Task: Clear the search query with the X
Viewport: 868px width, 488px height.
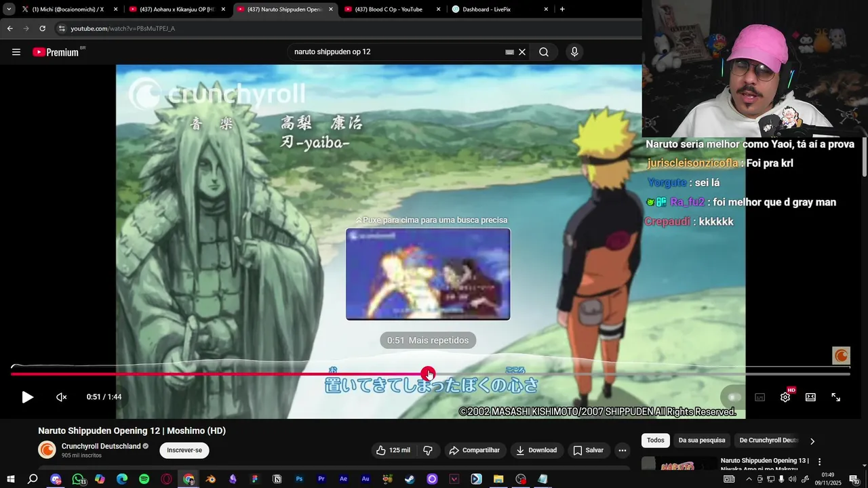Action: (x=522, y=52)
